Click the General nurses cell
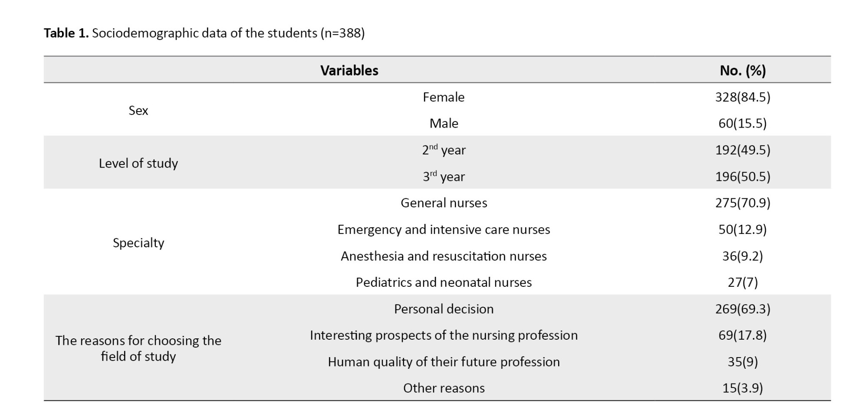868x410 pixels. point(444,203)
